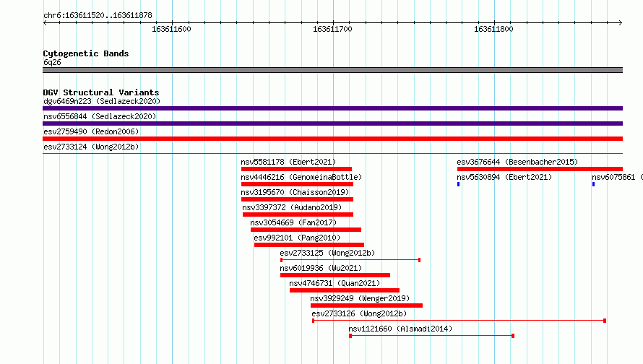
Task: Select the nsv3054669 (Fan2017) label
Action: point(293,222)
